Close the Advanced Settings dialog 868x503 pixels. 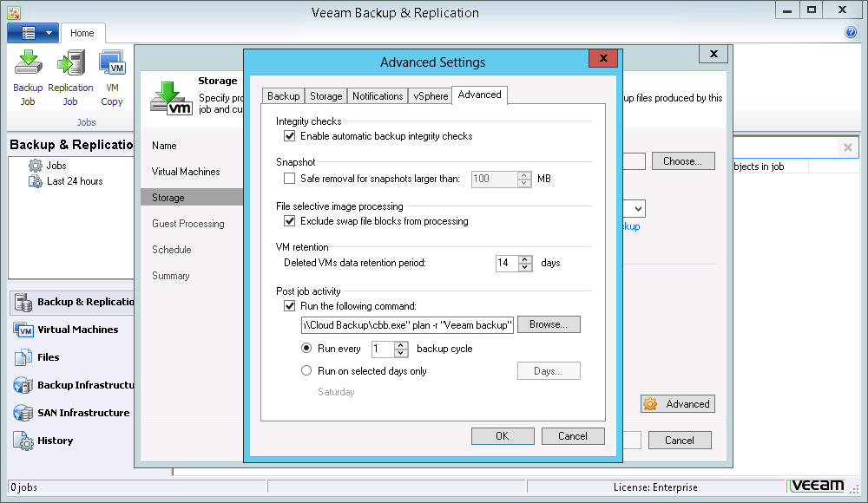pos(603,58)
